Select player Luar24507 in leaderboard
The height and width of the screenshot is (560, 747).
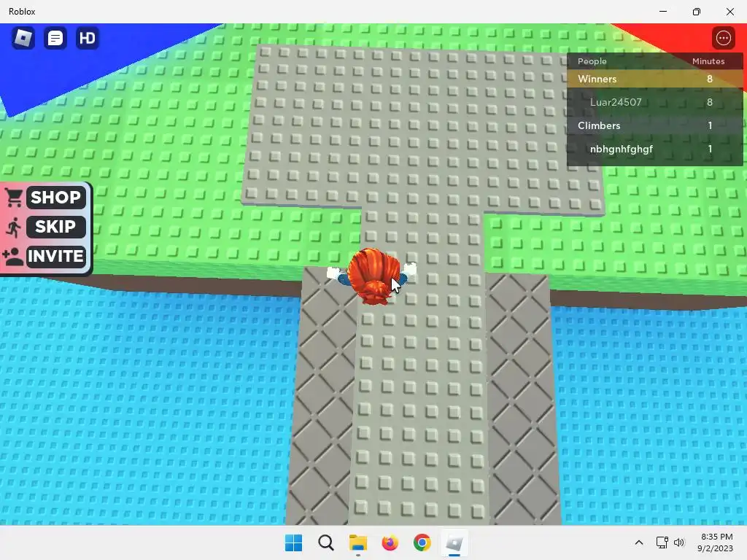(x=654, y=102)
